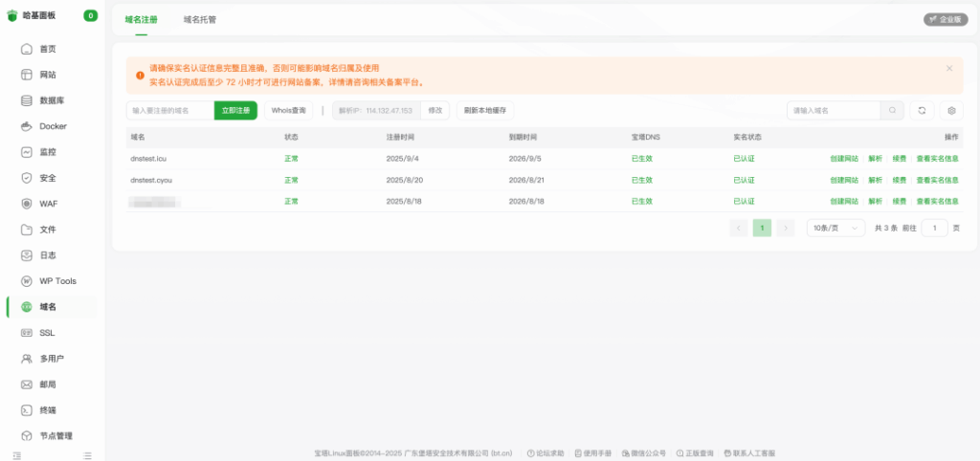Click the 立即注册 button
This screenshot has height=461, width=980.
pos(235,110)
